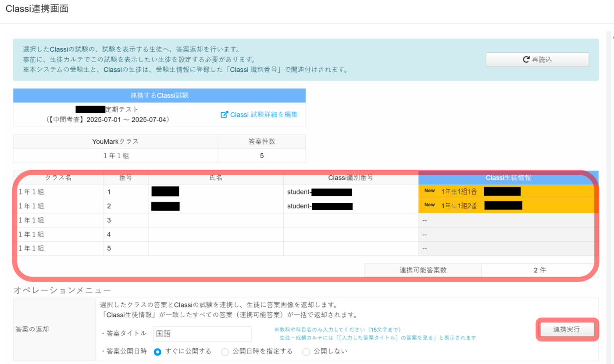This screenshot has height=364, width=614.
Task: Click number 3 in the 番号 column
Action: (x=109, y=220)
